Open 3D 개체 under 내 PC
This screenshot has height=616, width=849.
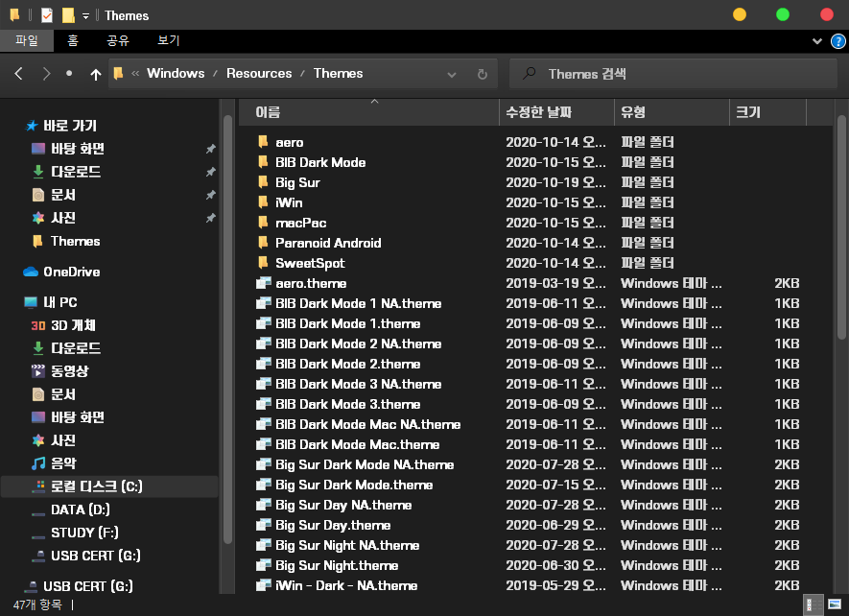point(63,325)
